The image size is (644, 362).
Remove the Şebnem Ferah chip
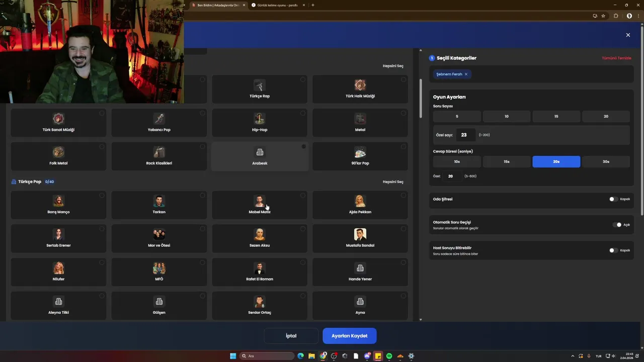(466, 74)
